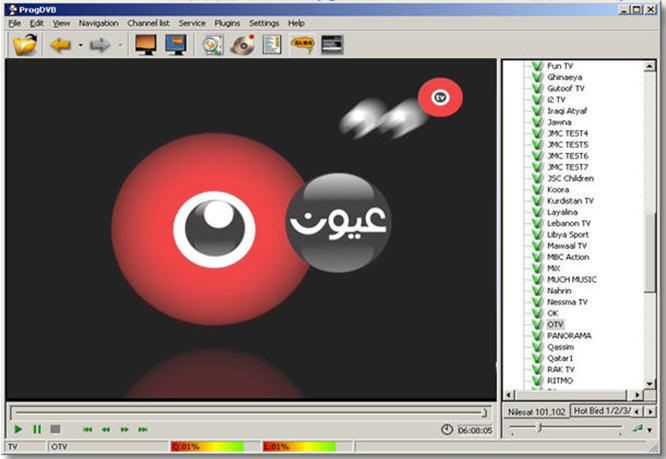Open the Plugins menu

point(227,23)
